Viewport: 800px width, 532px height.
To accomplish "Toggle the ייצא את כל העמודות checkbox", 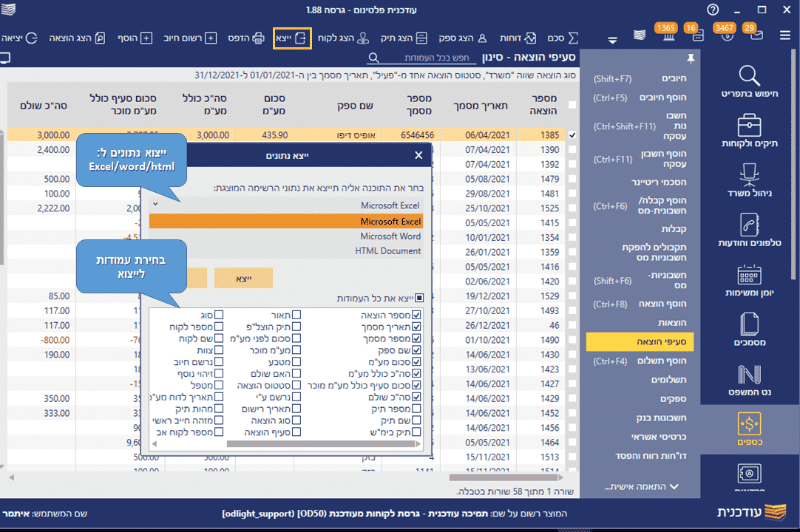I will (x=419, y=298).
